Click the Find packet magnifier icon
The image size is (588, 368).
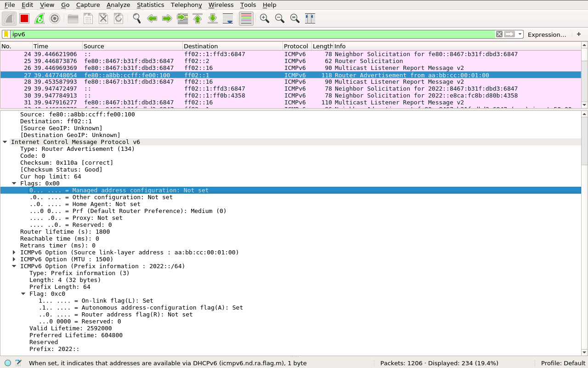136,18
